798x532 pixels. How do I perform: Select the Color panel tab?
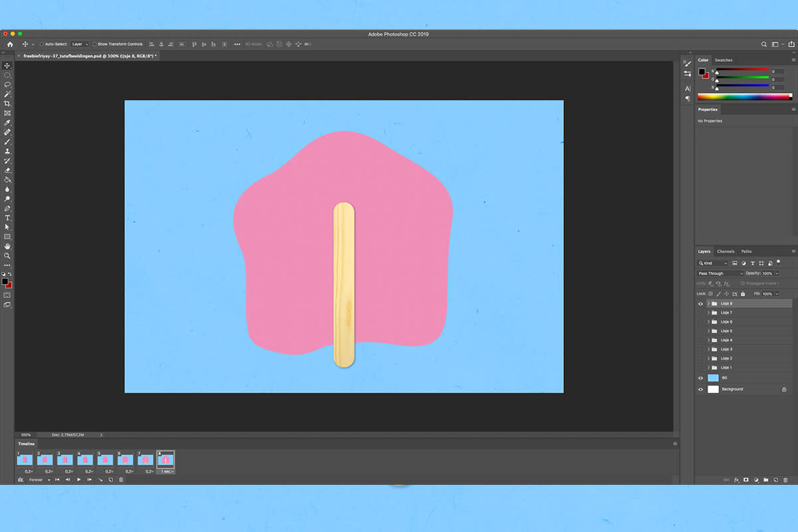tap(703, 61)
